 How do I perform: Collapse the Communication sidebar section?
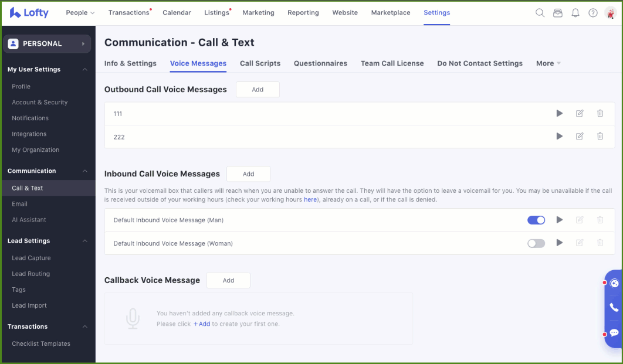coord(84,171)
